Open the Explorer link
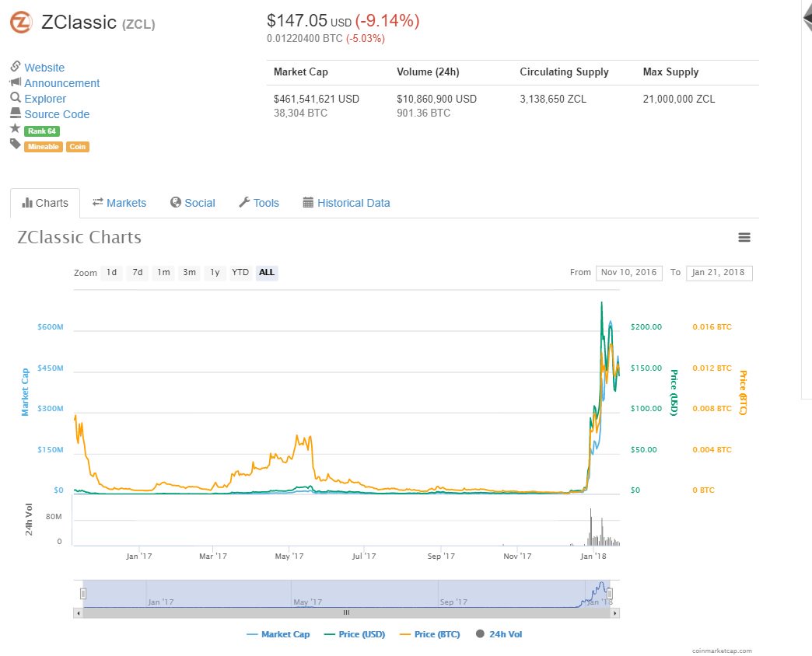The height and width of the screenshot is (656, 812). click(x=45, y=99)
